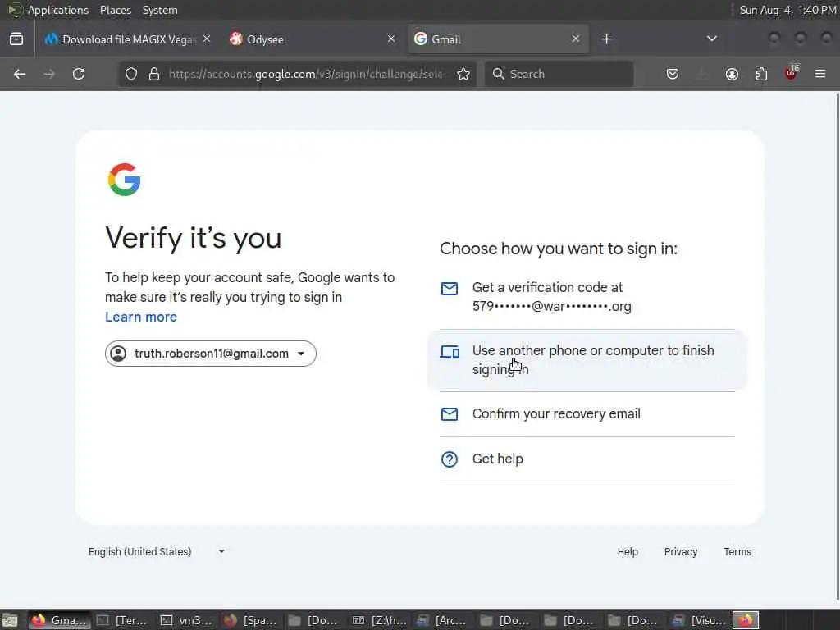Viewport: 840px width, 630px height.
Task: Click the padlock site security icon
Action: (154, 74)
